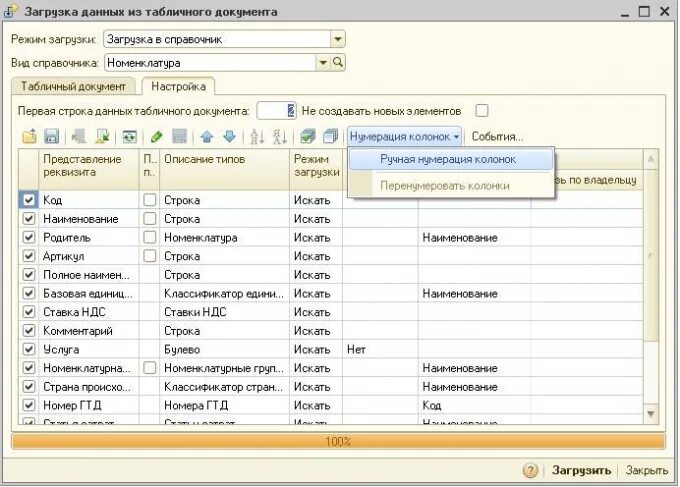Switch to the 'Табличный документ' tab

(x=73, y=86)
